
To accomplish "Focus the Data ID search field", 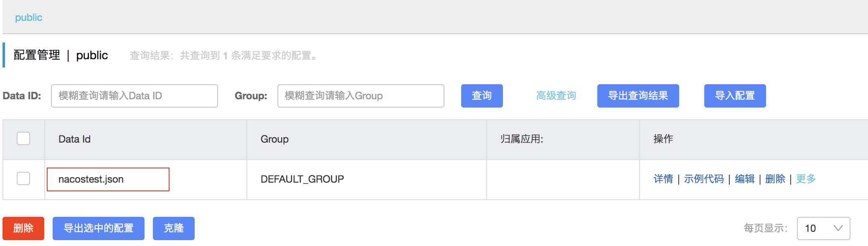I will click(x=135, y=96).
